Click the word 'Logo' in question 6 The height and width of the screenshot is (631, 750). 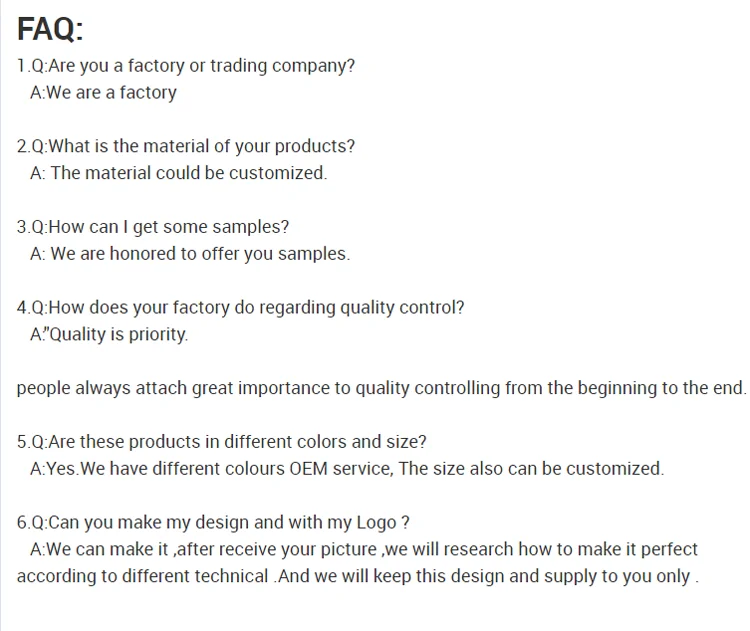(x=376, y=523)
